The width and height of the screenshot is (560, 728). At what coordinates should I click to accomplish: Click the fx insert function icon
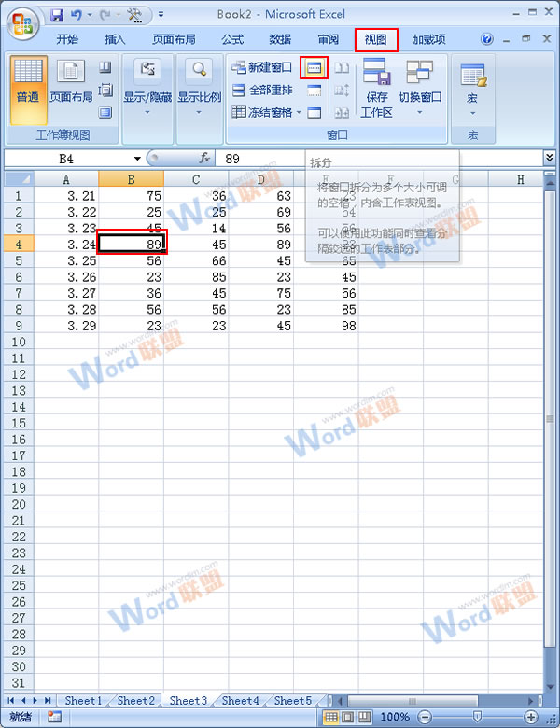click(x=204, y=159)
